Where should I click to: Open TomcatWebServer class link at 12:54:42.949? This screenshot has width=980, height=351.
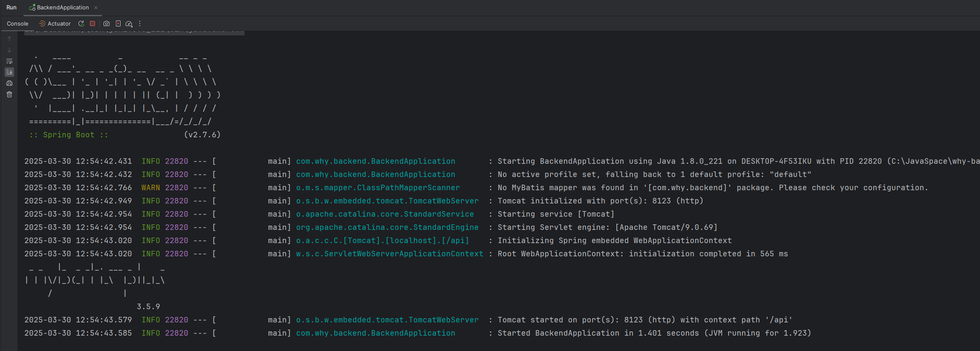(x=387, y=201)
